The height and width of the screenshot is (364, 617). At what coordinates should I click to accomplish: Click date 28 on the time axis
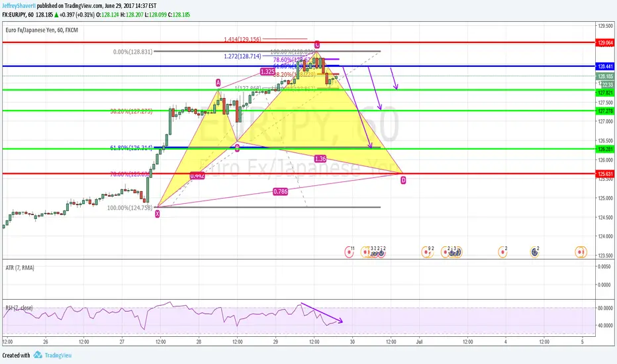click(x=199, y=341)
